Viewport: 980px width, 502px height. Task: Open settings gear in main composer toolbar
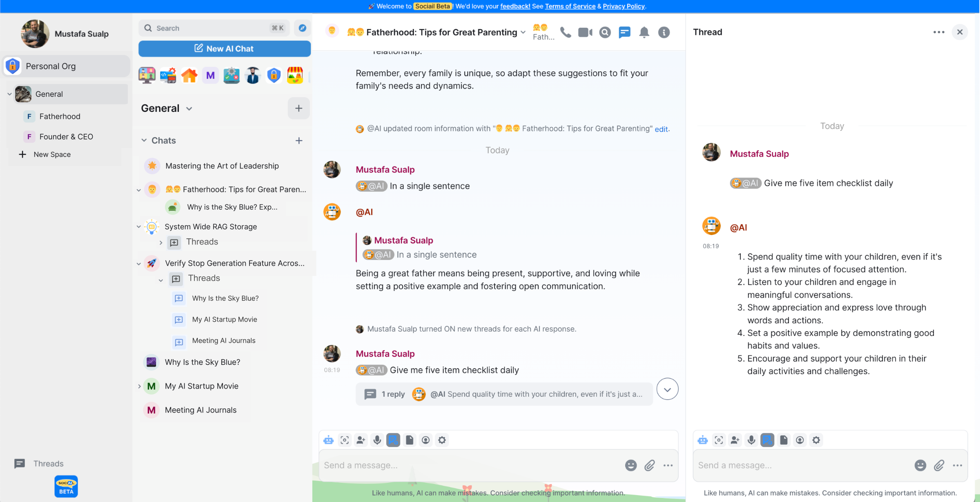tap(442, 440)
